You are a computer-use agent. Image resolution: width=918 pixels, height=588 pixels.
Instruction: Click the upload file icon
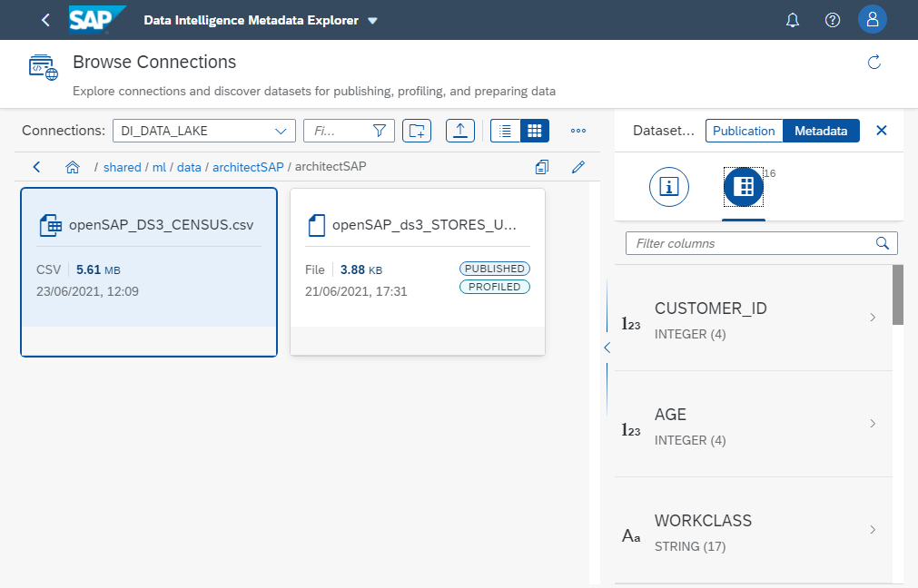[460, 131]
